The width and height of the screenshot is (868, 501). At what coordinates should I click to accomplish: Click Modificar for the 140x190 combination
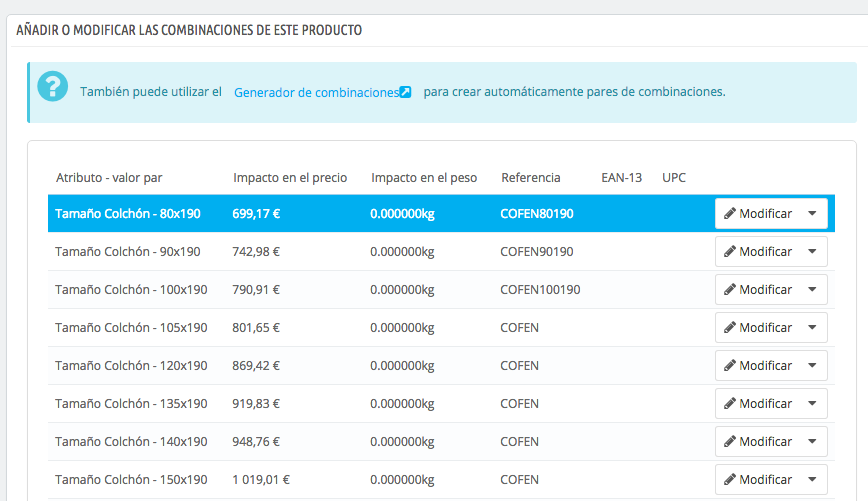coord(758,442)
